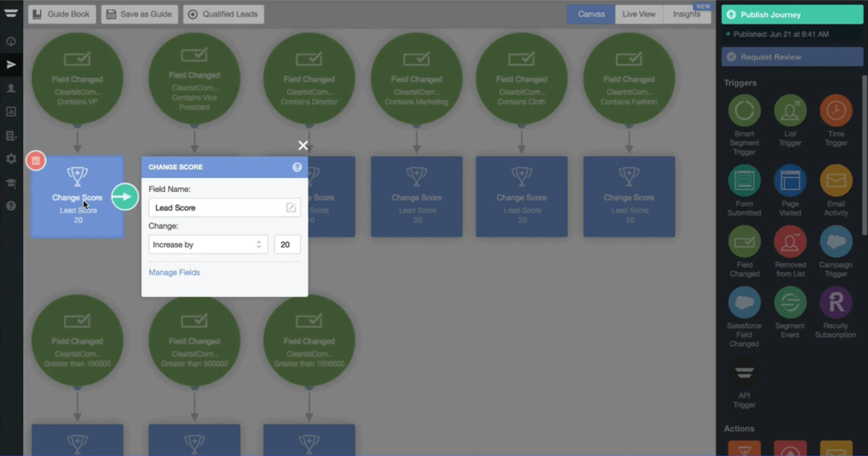Switch to the Insights tab
868x456 pixels.
tap(687, 15)
